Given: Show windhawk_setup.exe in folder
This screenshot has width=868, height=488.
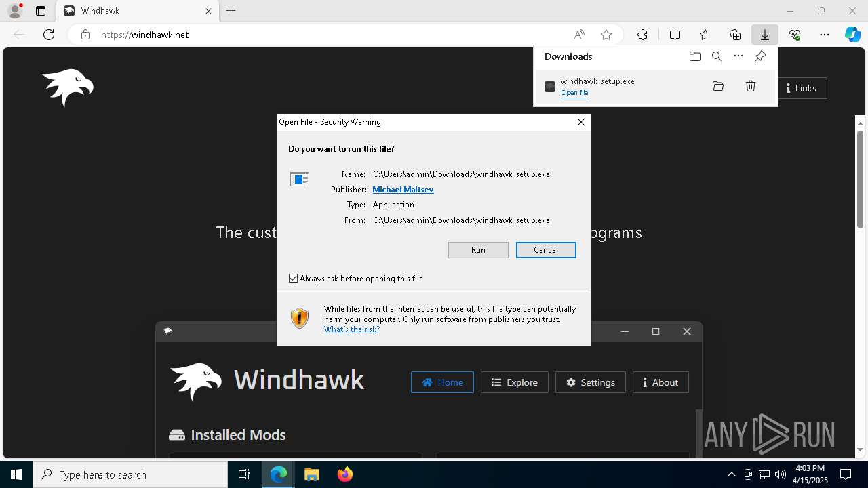Looking at the screenshot, I should tap(718, 86).
